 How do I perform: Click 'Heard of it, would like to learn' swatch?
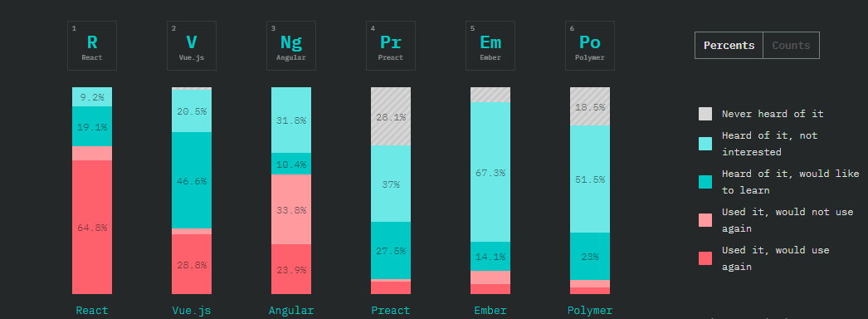click(x=705, y=182)
